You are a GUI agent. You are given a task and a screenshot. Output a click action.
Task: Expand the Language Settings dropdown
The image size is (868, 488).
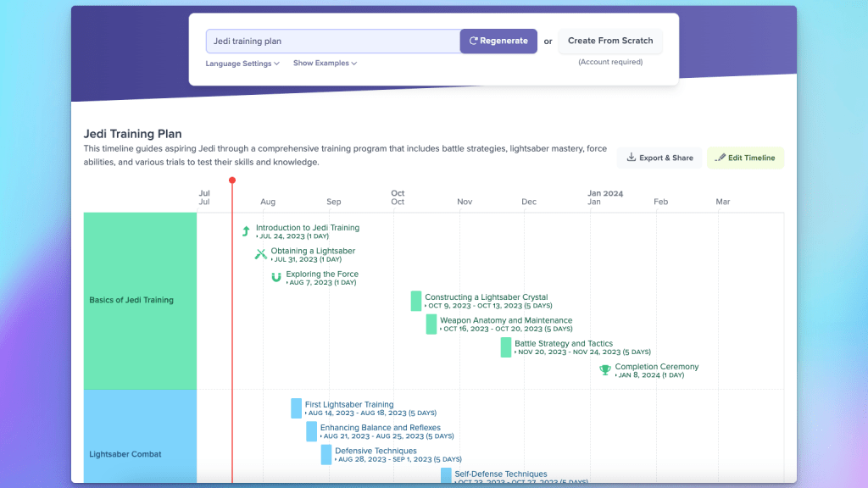pyautogui.click(x=242, y=64)
